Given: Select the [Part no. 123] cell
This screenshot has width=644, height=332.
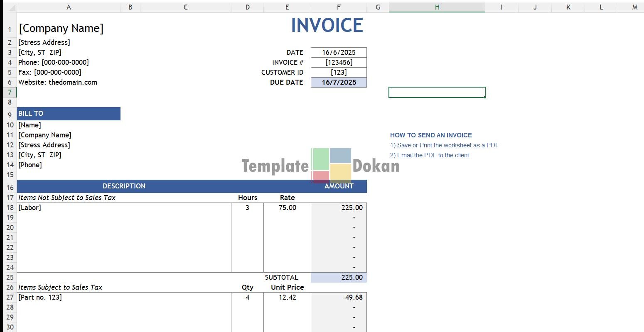Looking at the screenshot, I should (x=40, y=297).
